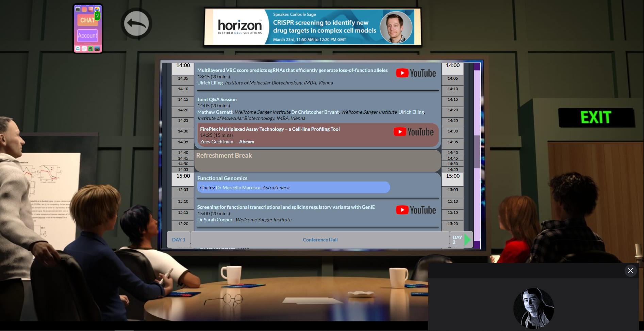The height and width of the screenshot is (331, 644).
Task: Click speaker name Ulrich Elling under VBC talk
Action: [210, 83]
